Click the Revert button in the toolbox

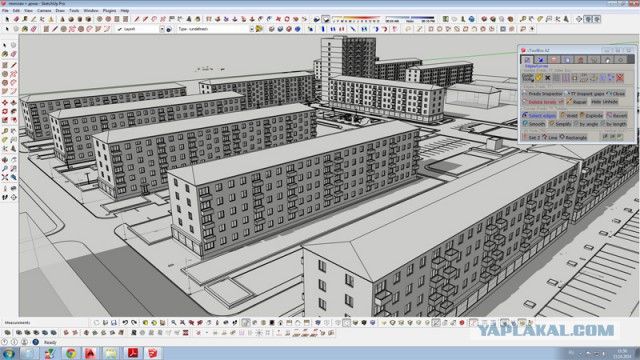point(617,116)
